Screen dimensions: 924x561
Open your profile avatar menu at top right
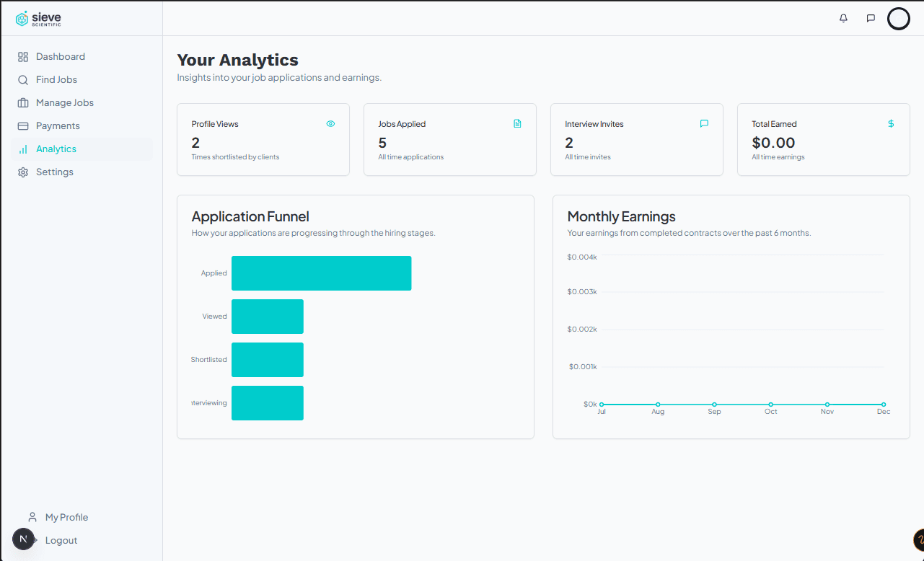point(899,18)
